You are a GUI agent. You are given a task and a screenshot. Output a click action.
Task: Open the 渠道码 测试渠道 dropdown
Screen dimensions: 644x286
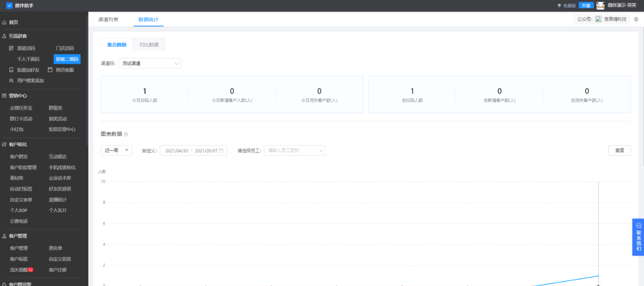tap(150, 63)
